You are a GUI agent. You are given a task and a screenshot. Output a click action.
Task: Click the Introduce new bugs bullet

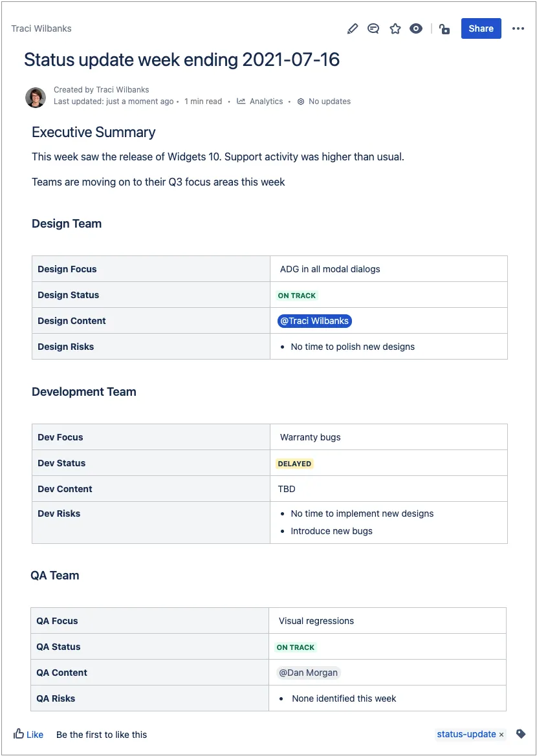(x=331, y=531)
